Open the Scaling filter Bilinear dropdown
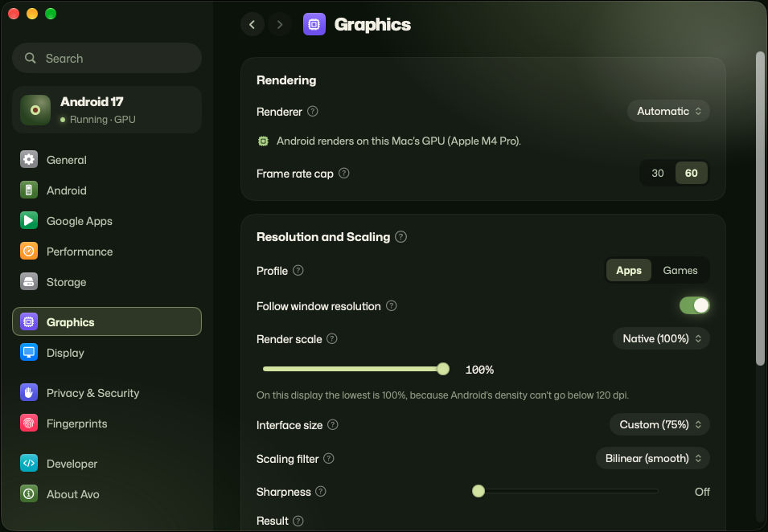 coord(653,458)
